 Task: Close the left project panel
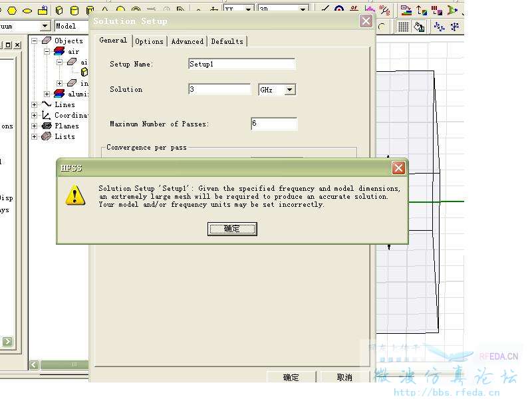tap(18, 45)
